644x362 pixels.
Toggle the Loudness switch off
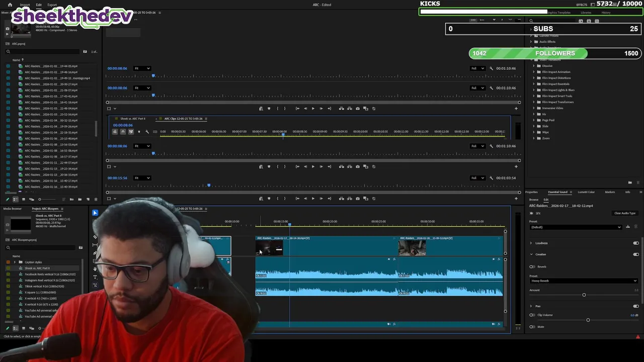pos(636,243)
